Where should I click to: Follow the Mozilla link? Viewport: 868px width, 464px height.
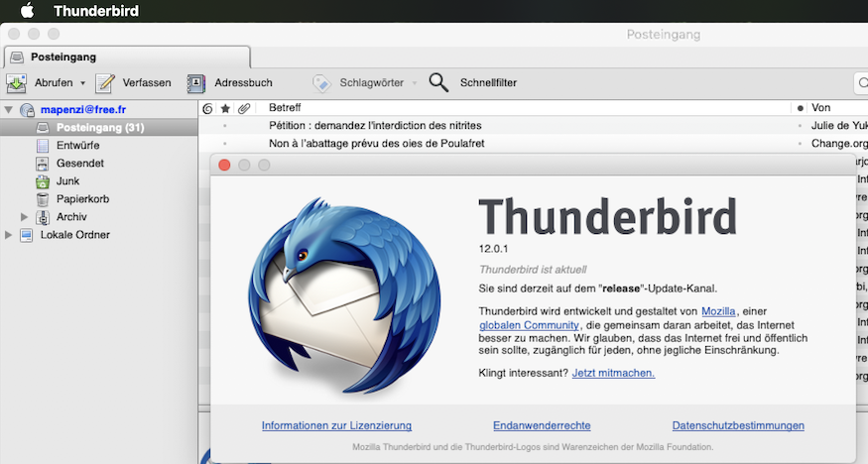pos(718,311)
